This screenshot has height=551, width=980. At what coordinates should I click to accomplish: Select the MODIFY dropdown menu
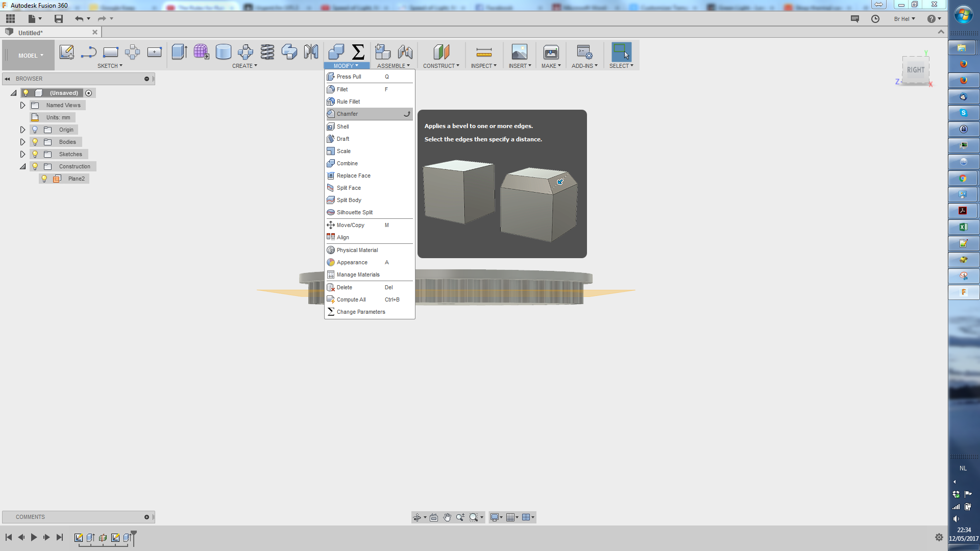(345, 65)
